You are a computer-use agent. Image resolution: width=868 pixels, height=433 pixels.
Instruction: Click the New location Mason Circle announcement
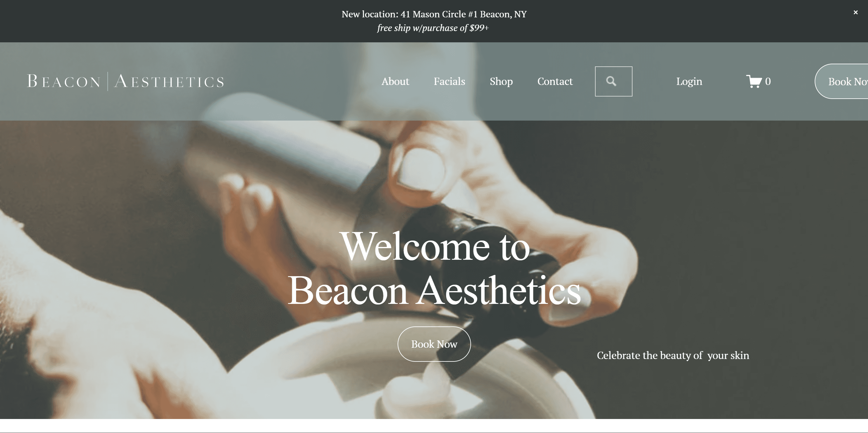click(x=434, y=14)
